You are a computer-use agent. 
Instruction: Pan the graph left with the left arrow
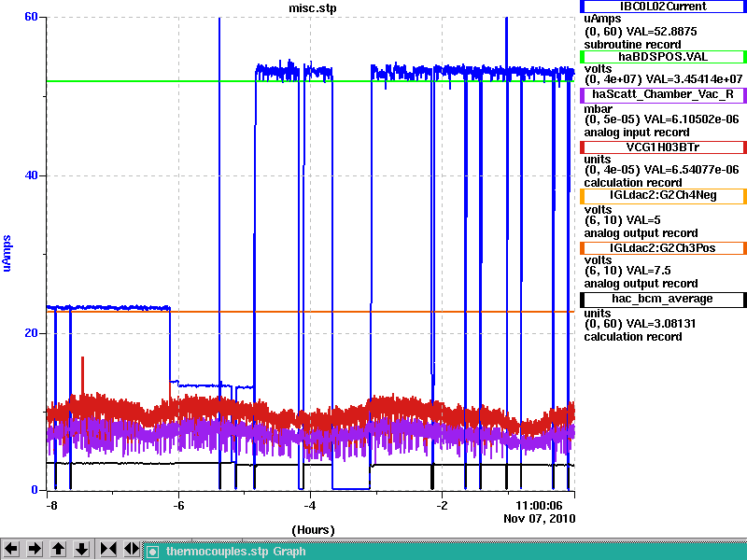[x=11, y=549]
